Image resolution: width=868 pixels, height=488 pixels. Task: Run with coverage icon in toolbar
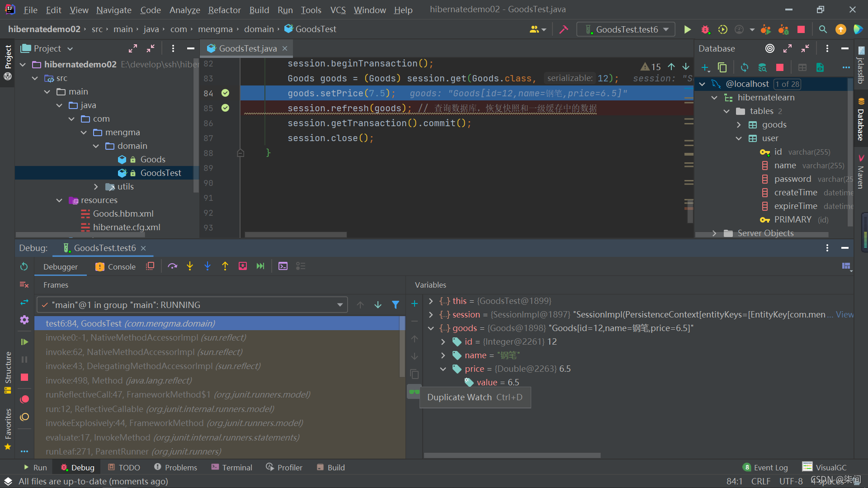(723, 29)
